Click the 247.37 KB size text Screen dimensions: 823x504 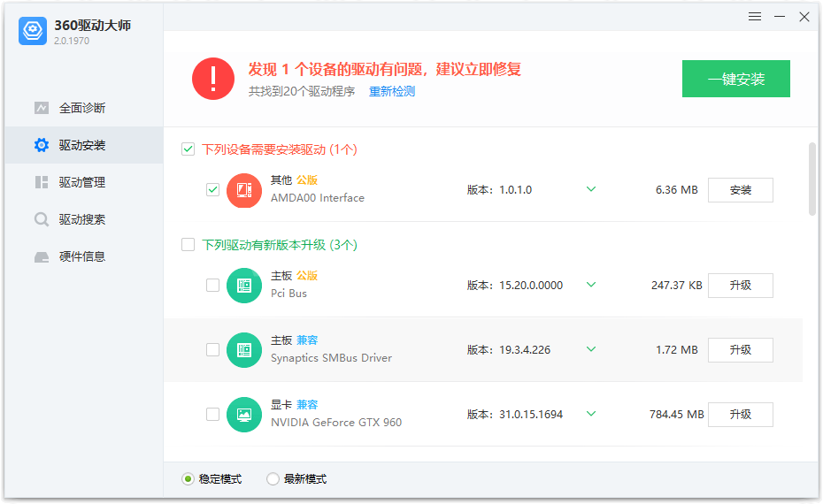pos(677,286)
